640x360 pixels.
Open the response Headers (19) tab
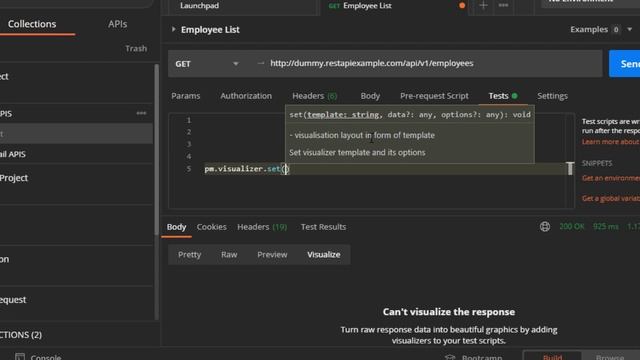click(x=262, y=227)
